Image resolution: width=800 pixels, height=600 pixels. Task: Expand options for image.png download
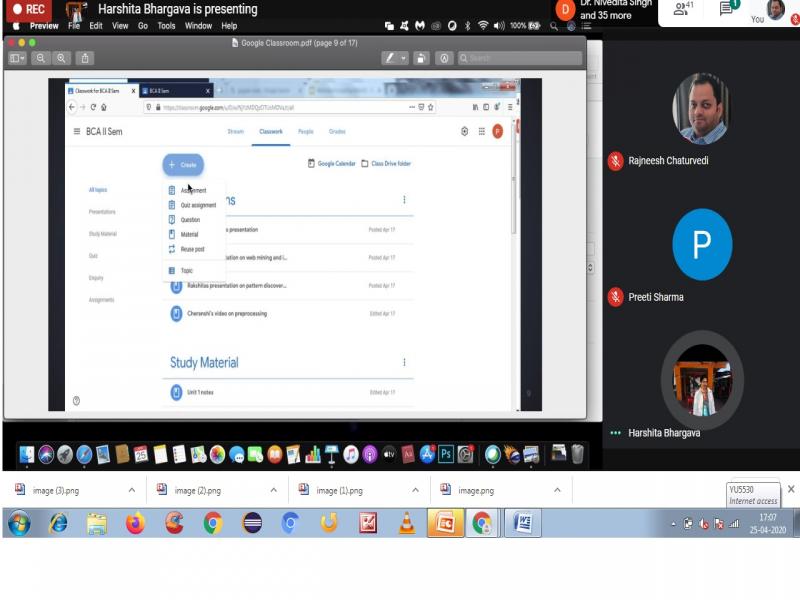558,490
